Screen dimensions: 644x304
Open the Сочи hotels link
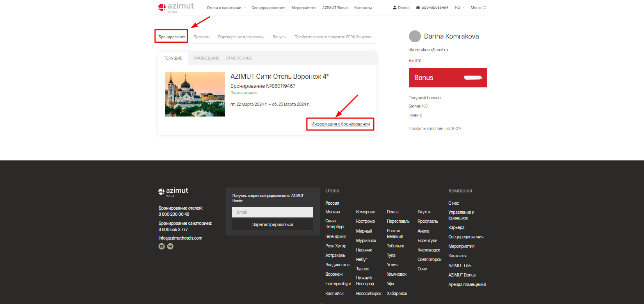click(422, 269)
